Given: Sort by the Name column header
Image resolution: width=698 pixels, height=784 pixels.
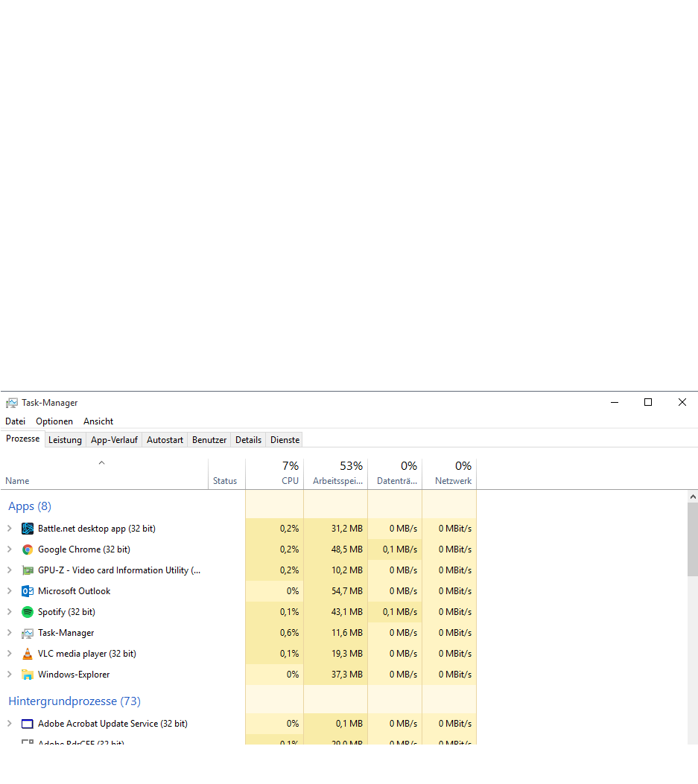Looking at the screenshot, I should (104, 474).
